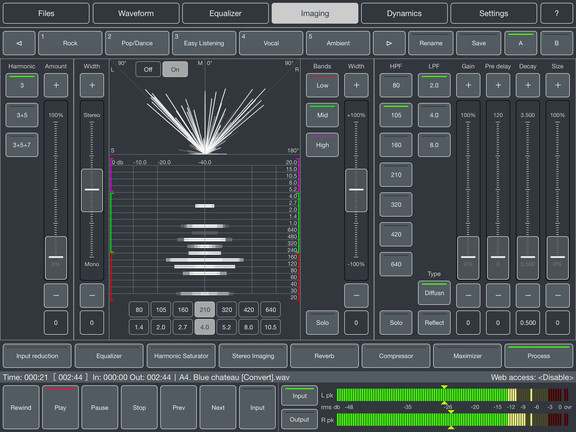Select the Reflect reverb type
This screenshot has width=576, height=432.
point(434,323)
